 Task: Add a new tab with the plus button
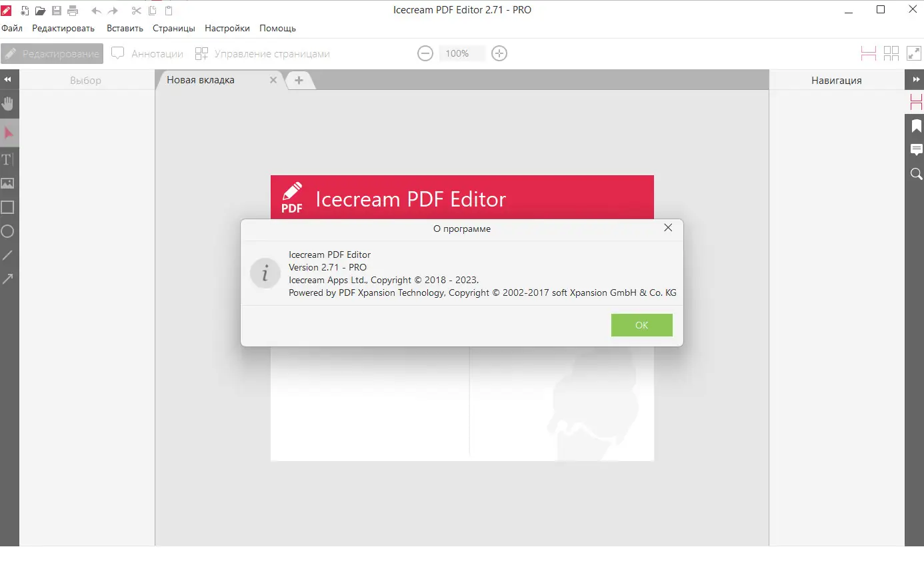point(299,80)
